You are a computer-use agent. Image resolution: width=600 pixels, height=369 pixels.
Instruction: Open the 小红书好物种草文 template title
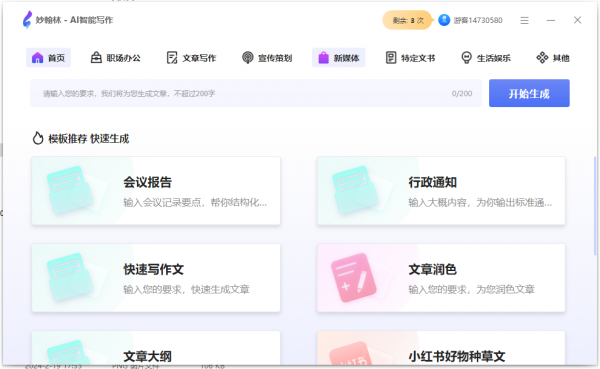[x=457, y=357]
